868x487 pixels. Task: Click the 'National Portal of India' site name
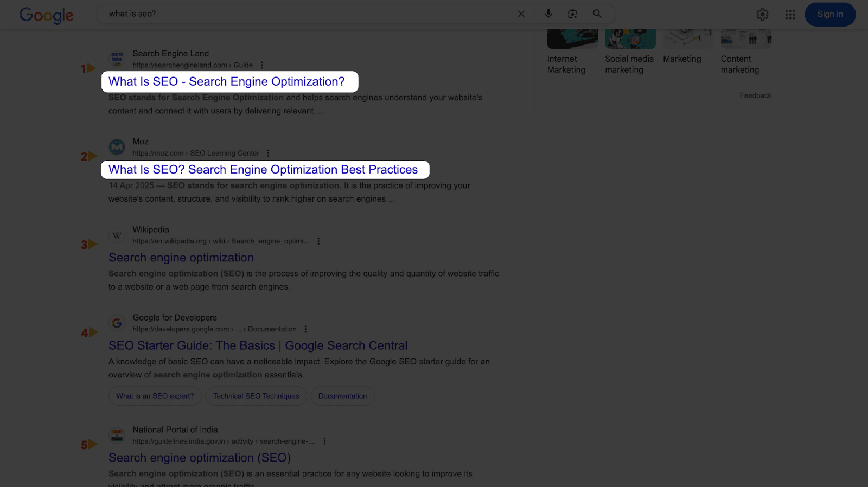(175, 430)
